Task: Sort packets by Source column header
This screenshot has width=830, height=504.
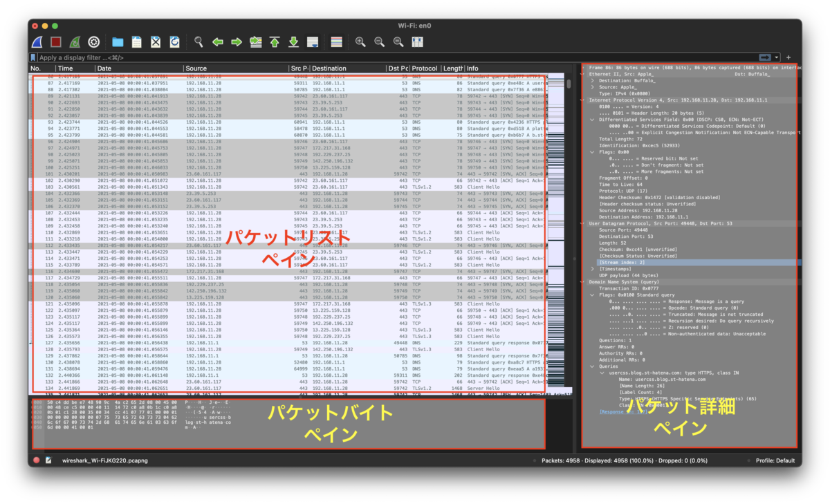Action: [x=235, y=68]
